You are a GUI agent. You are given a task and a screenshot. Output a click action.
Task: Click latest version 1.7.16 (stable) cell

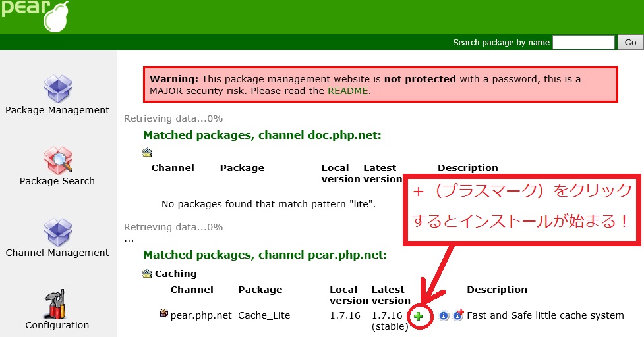390,321
